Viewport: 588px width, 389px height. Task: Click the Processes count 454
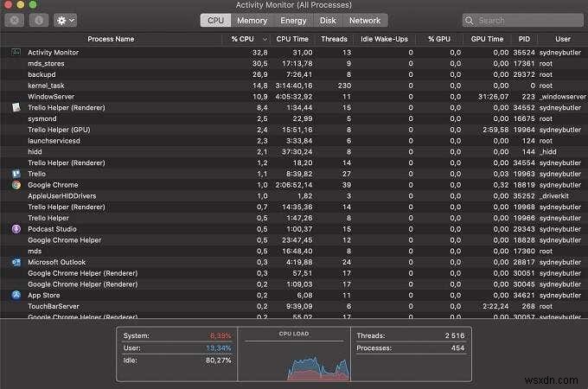click(457, 348)
